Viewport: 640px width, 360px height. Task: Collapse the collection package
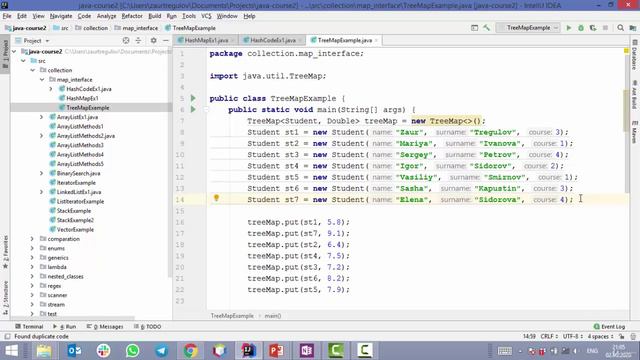(33, 70)
